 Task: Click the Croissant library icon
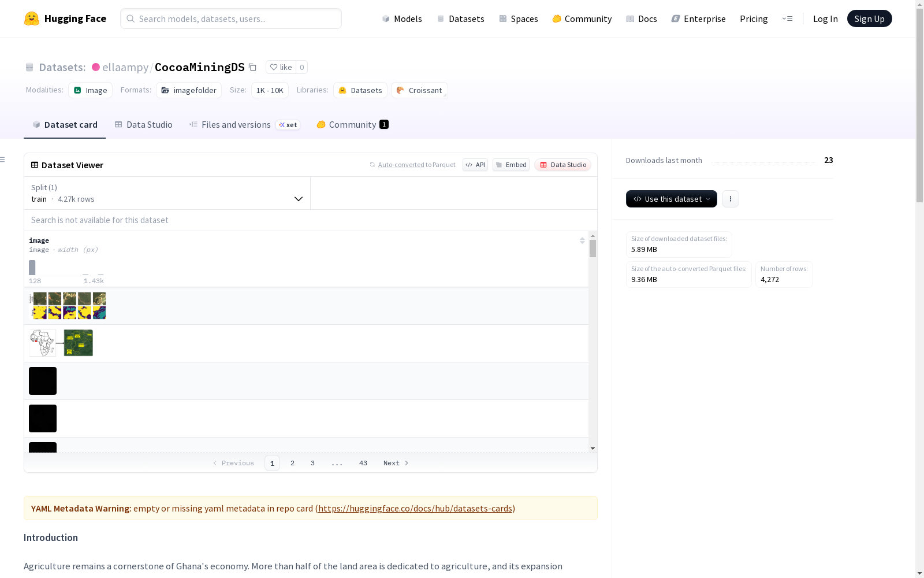[x=400, y=90]
